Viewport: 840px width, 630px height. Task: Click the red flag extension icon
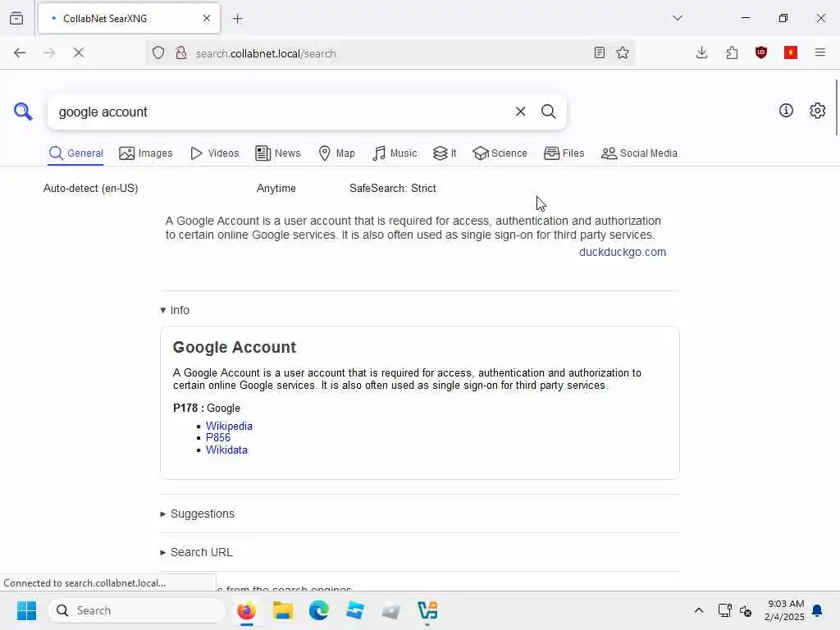point(791,52)
